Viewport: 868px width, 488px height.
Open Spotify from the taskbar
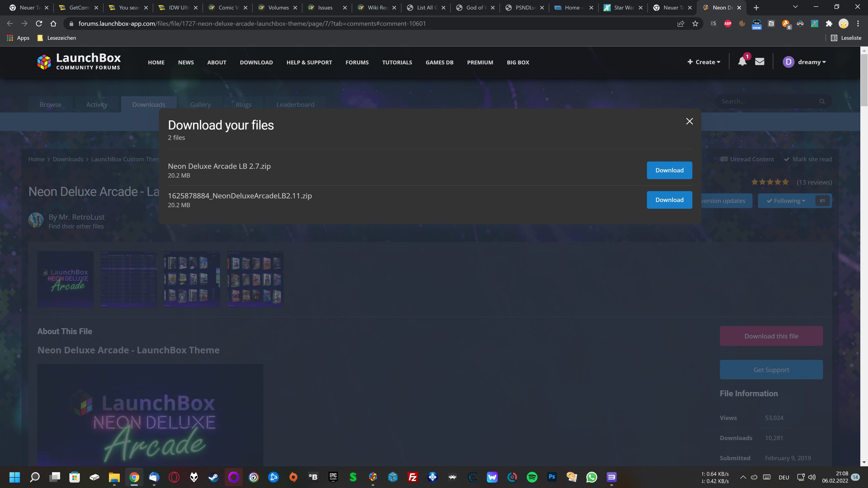coord(532,477)
